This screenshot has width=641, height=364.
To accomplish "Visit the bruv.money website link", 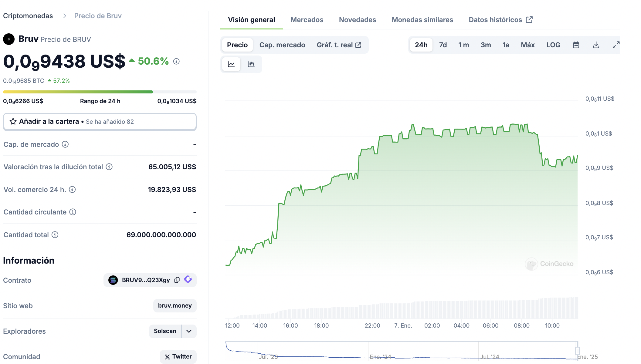I will pos(175,305).
